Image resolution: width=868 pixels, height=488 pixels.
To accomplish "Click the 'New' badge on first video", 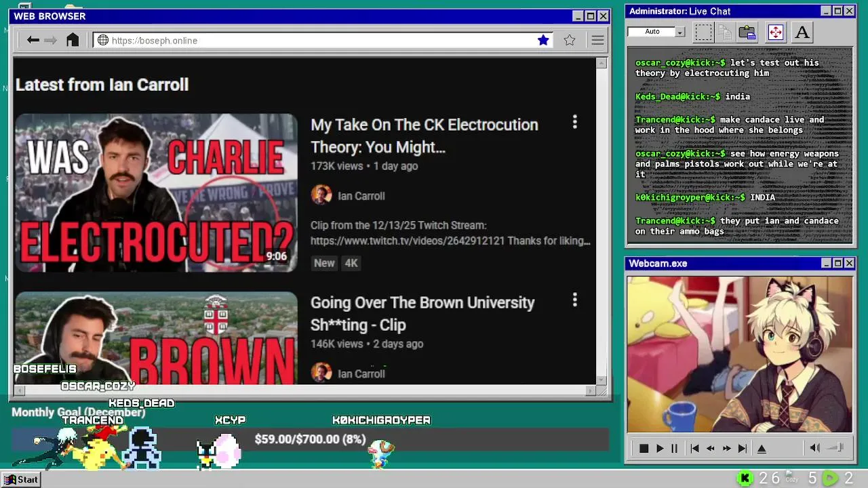I will pyautogui.click(x=324, y=263).
